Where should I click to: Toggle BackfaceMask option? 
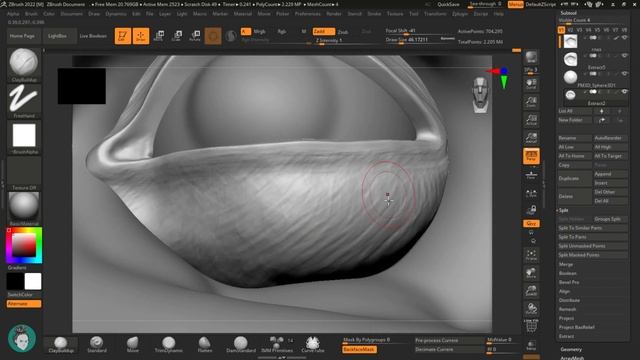click(x=359, y=349)
